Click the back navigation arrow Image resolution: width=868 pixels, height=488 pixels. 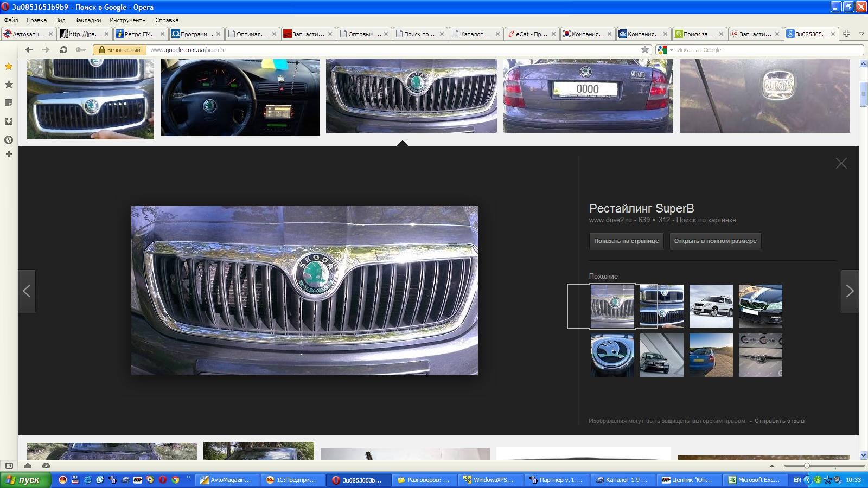(28, 49)
